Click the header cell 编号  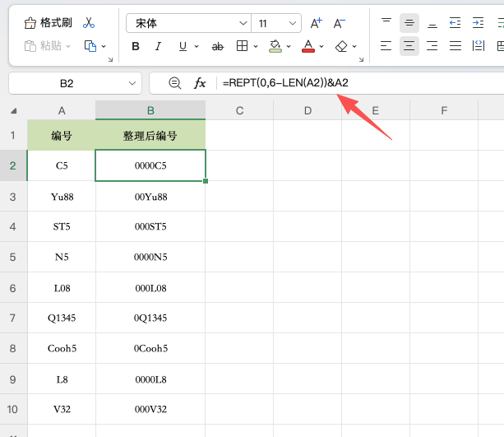point(62,135)
